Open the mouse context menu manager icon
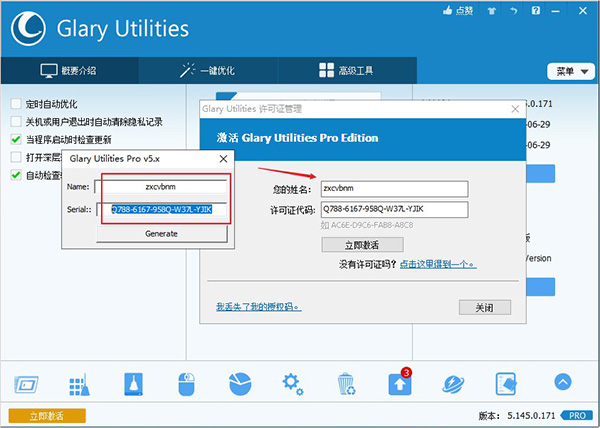The image size is (600, 428). click(x=186, y=384)
